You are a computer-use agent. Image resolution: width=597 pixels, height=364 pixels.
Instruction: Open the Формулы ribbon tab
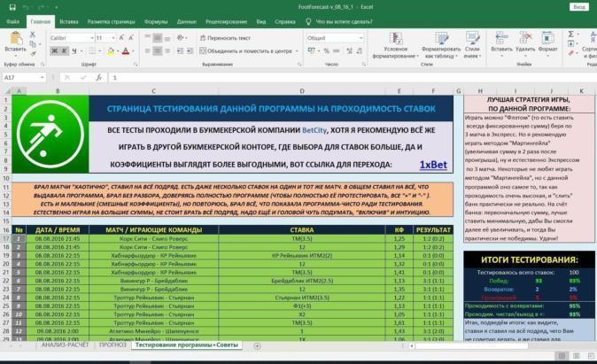point(155,19)
